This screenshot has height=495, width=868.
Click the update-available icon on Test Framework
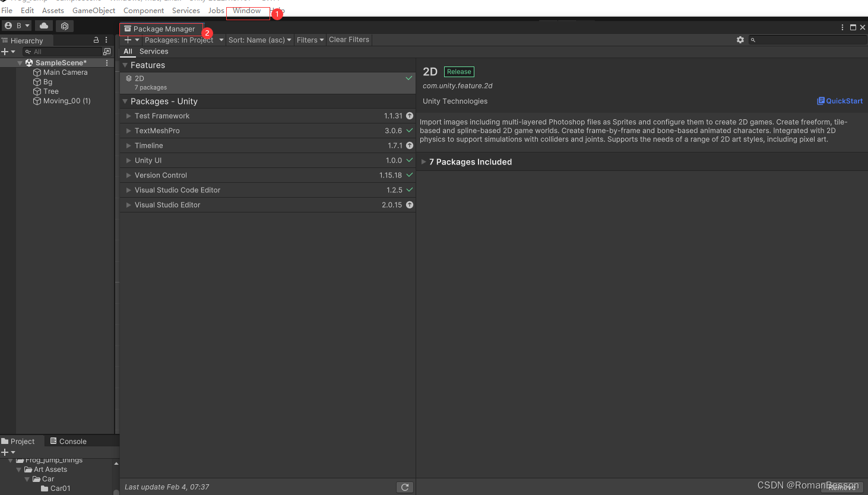point(410,116)
